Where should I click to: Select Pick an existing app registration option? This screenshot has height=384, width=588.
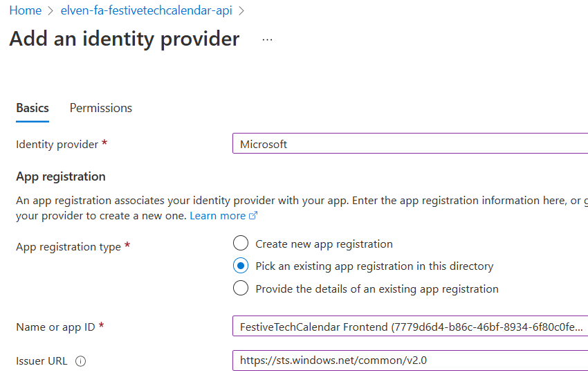click(x=240, y=266)
